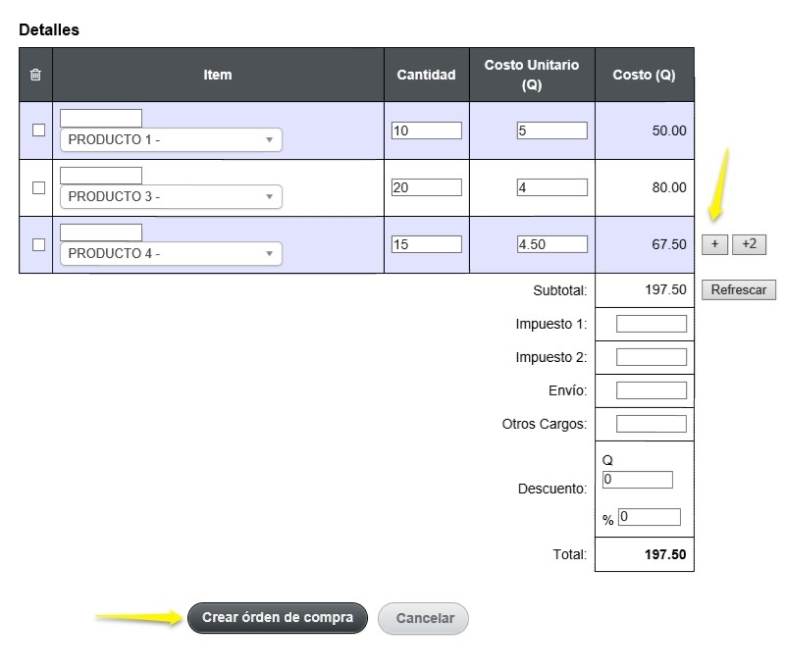The image size is (785, 672).
Task: Open the PRODUCTO 1 item dropdown
Action: click(171, 139)
